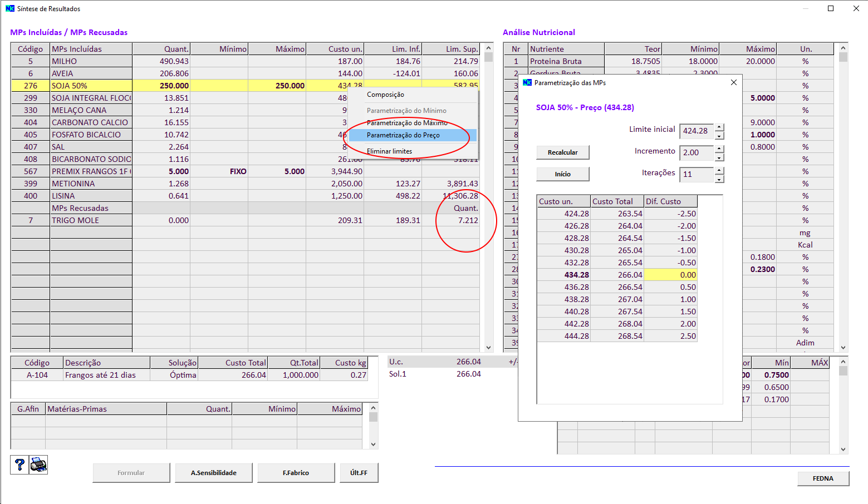Click the Limite inicial input field

696,131
